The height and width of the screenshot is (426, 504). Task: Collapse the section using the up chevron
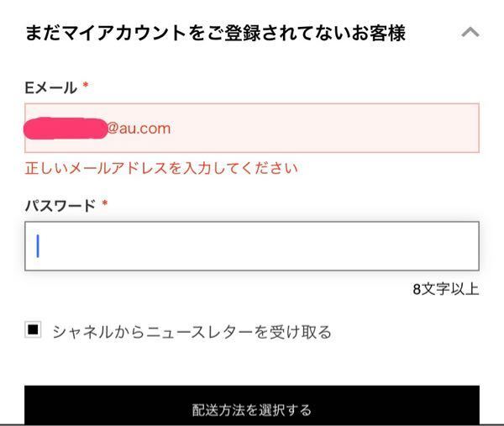[x=470, y=32]
